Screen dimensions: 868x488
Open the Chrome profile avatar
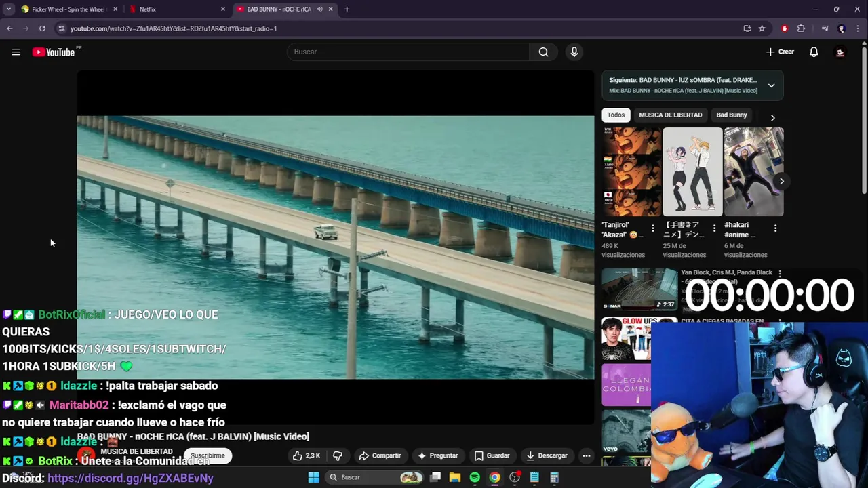point(842,28)
